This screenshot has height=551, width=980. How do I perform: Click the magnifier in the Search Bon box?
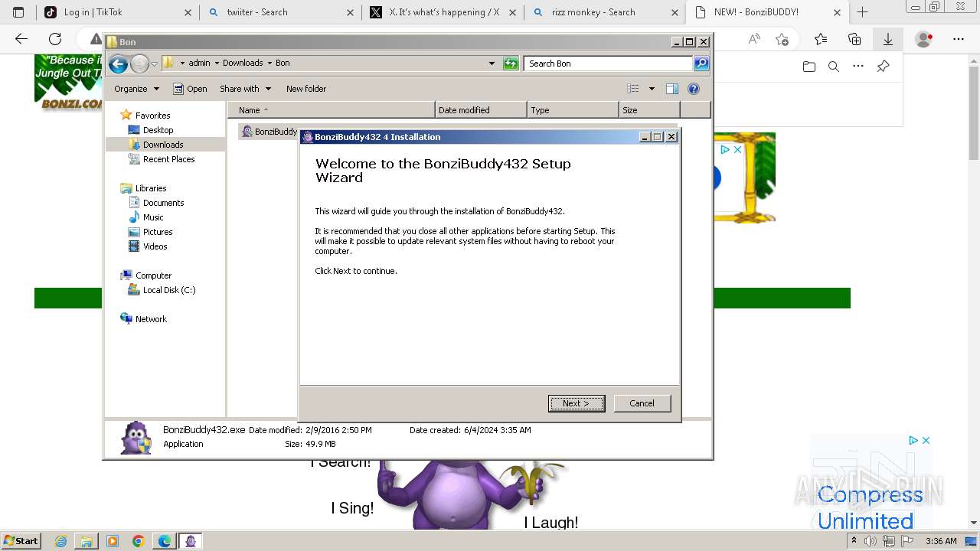click(701, 64)
